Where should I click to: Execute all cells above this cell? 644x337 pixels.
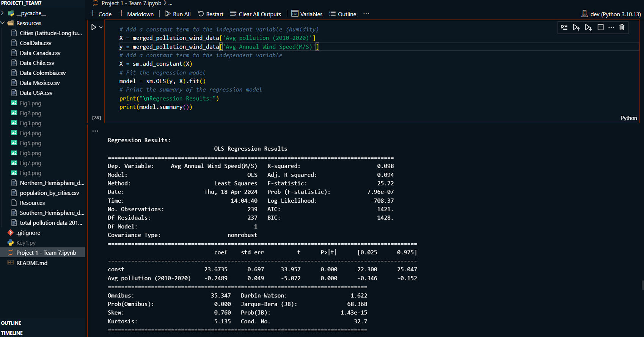pyautogui.click(x=576, y=27)
